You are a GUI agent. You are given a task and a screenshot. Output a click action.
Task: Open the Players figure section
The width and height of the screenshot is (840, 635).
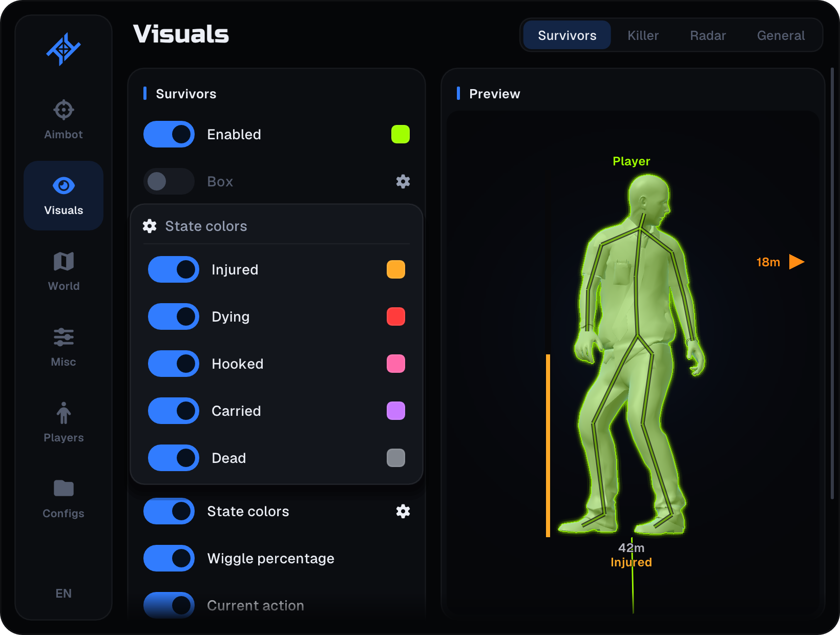(64, 422)
